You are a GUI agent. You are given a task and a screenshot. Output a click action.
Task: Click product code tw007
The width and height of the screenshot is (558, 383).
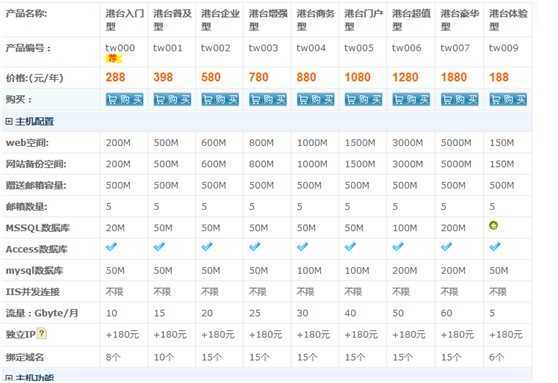coord(455,48)
